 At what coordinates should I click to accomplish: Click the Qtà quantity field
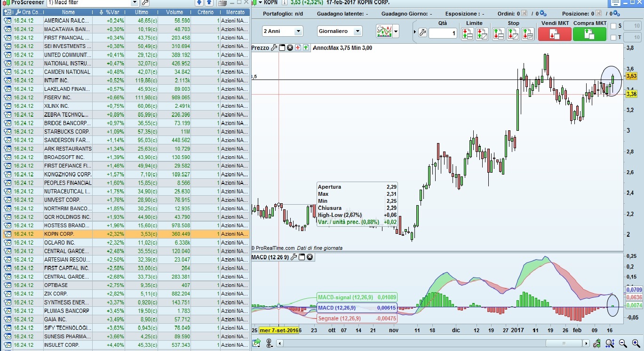click(x=443, y=33)
